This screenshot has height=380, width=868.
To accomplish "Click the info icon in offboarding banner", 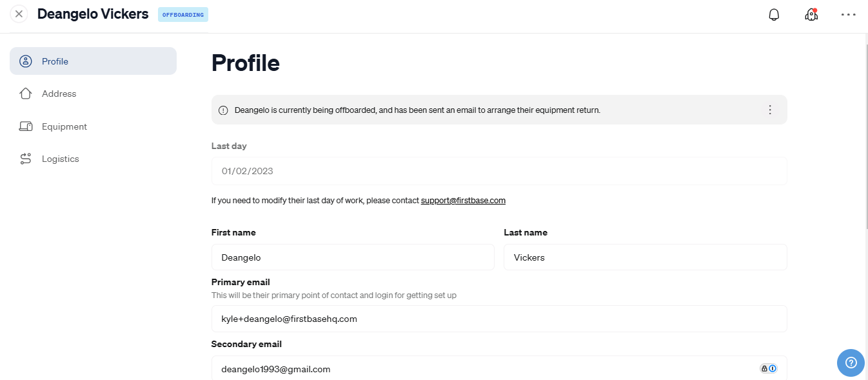I will 223,110.
